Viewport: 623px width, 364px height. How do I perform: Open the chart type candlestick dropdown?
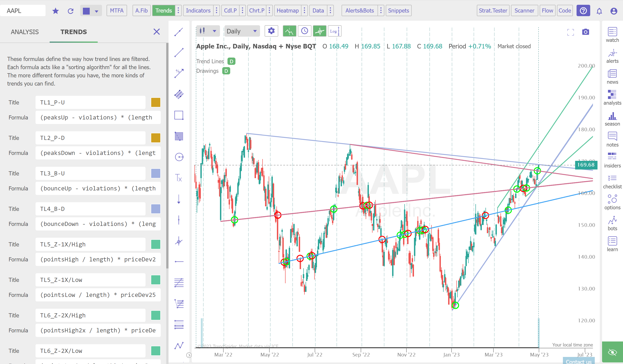tap(208, 31)
